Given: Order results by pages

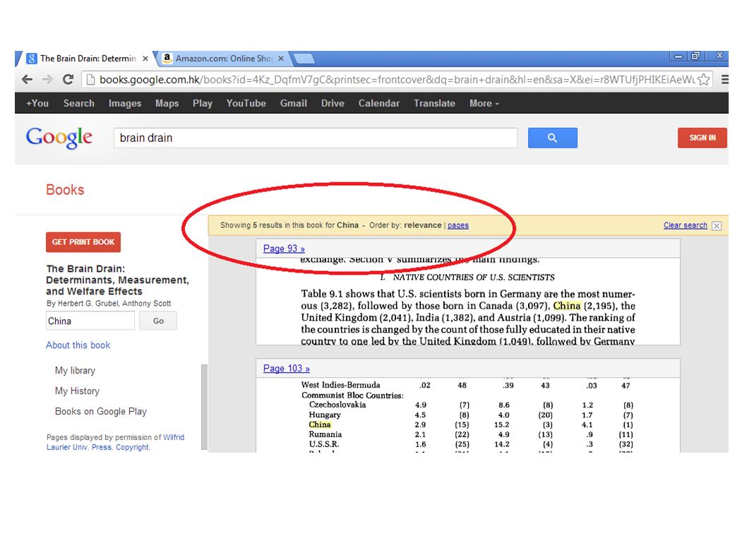Looking at the screenshot, I should [x=458, y=225].
